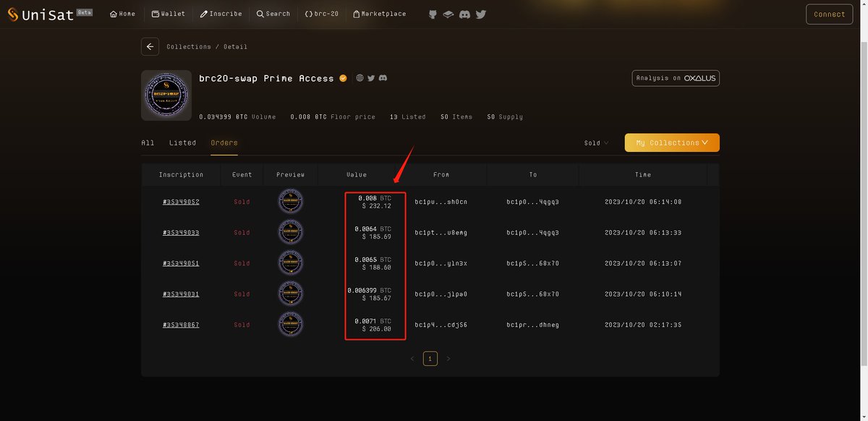The image size is (868, 421).
Task: Open the Search menu item
Action: 273,14
